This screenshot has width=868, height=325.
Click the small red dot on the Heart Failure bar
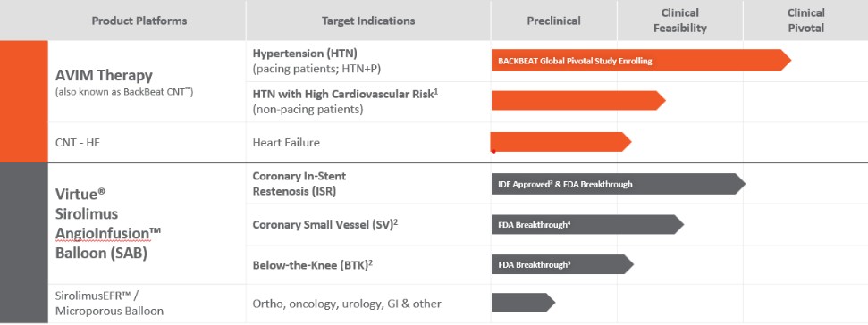tap(493, 151)
